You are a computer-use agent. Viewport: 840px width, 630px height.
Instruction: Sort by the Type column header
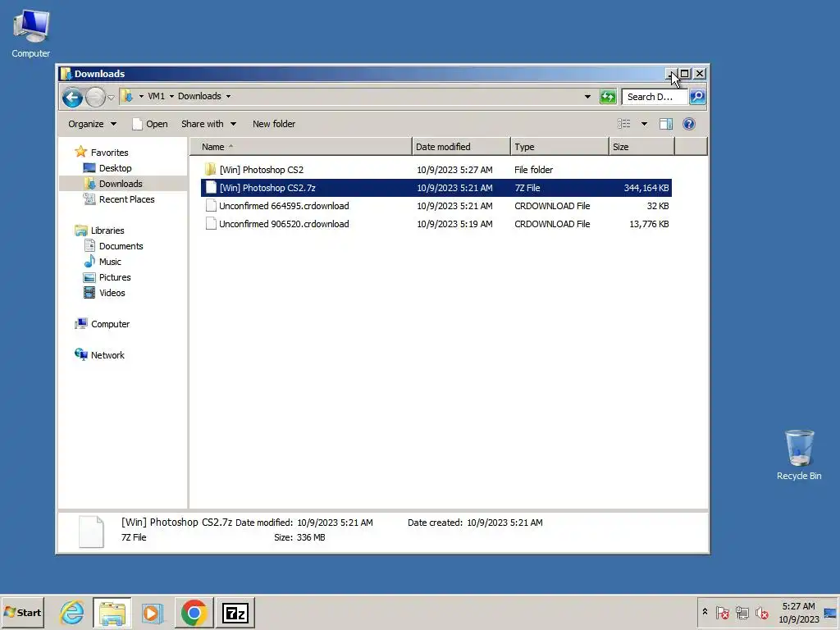tap(559, 147)
